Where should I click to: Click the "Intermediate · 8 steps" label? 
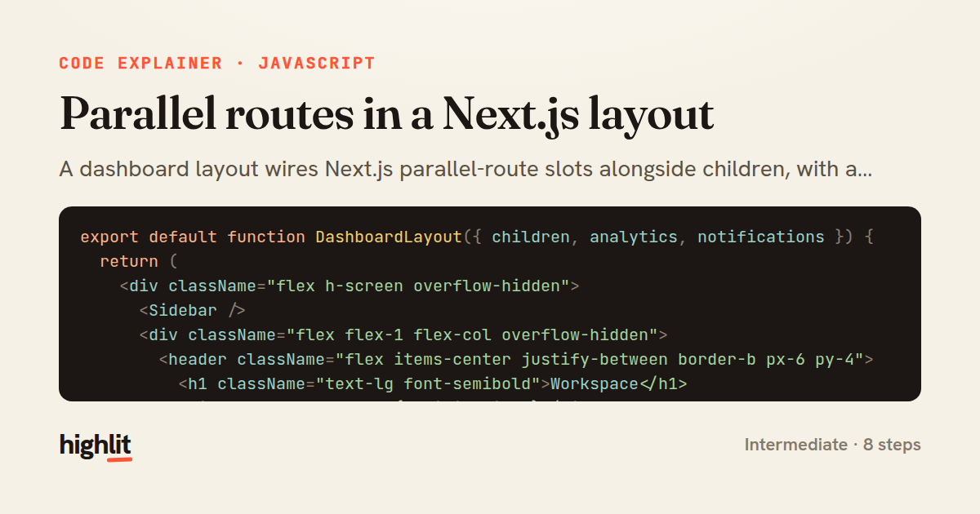pos(832,445)
